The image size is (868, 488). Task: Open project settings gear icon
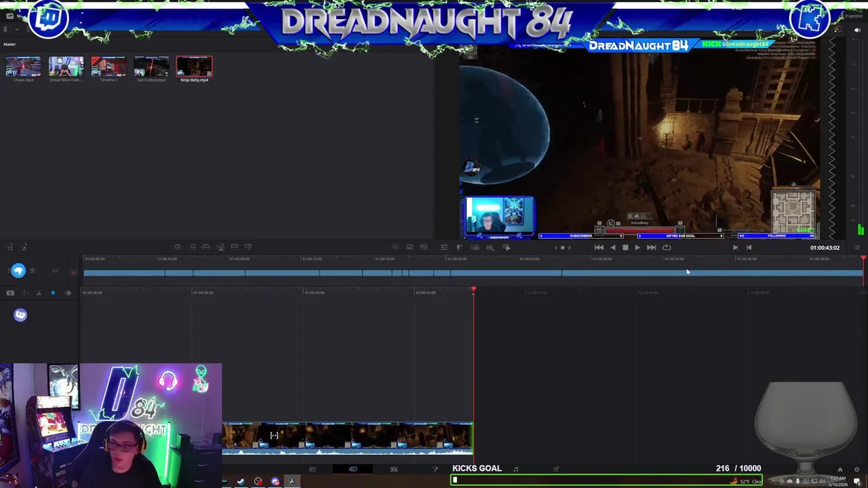[x=857, y=469]
